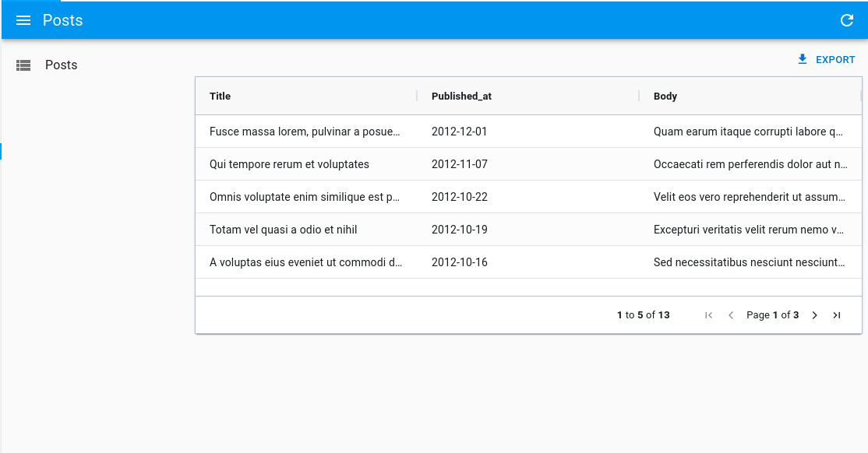Image resolution: width=868 pixels, height=453 pixels.
Task: Click the Export download icon
Action: click(803, 60)
